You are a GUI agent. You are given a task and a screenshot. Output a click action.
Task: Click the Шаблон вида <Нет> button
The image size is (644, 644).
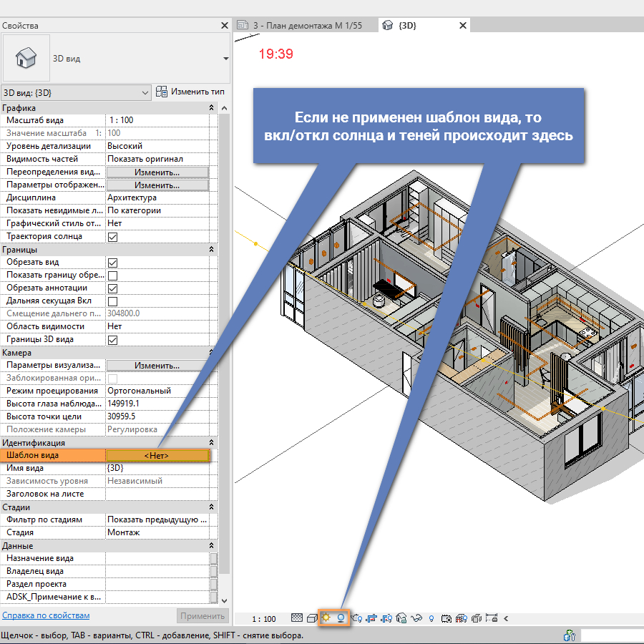pos(157,455)
